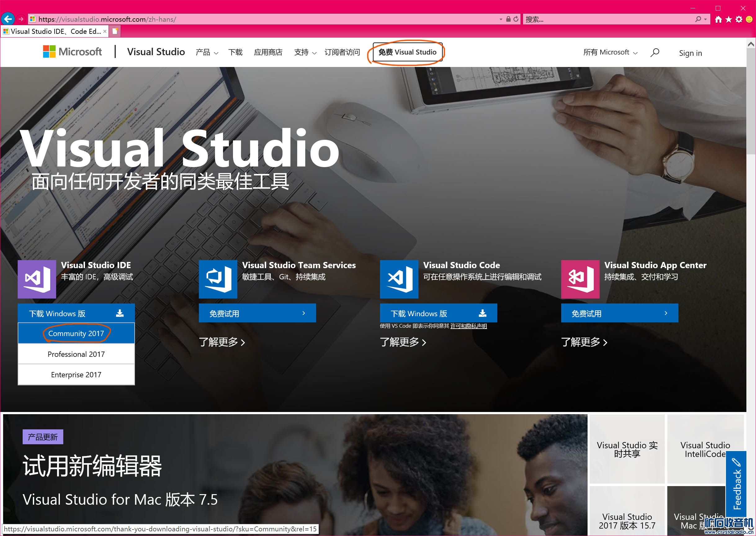The image size is (756, 536).
Task: Click the browser address bar
Action: (264, 19)
